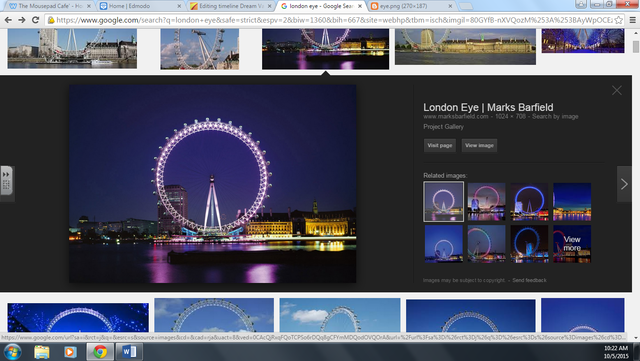Open a new tab
The image size is (640, 361).
pos(465,6)
